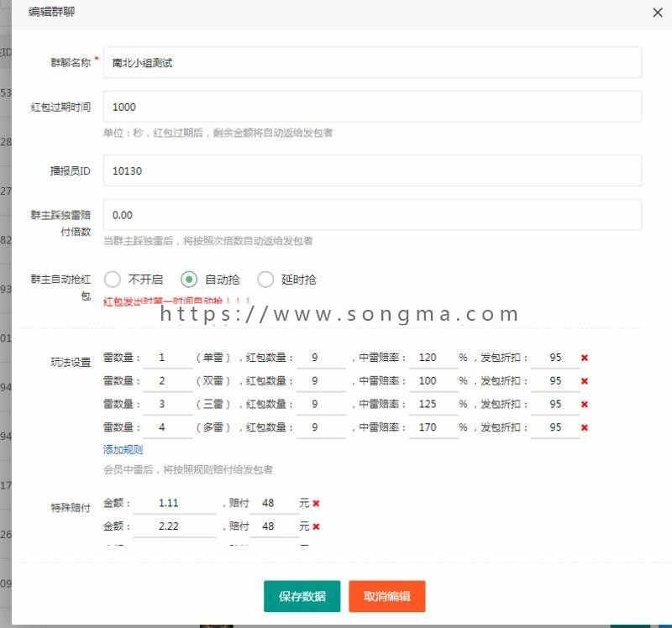Edit the 金额 field showing 2.22
Viewport: 672px width, 628px height.
click(175, 526)
